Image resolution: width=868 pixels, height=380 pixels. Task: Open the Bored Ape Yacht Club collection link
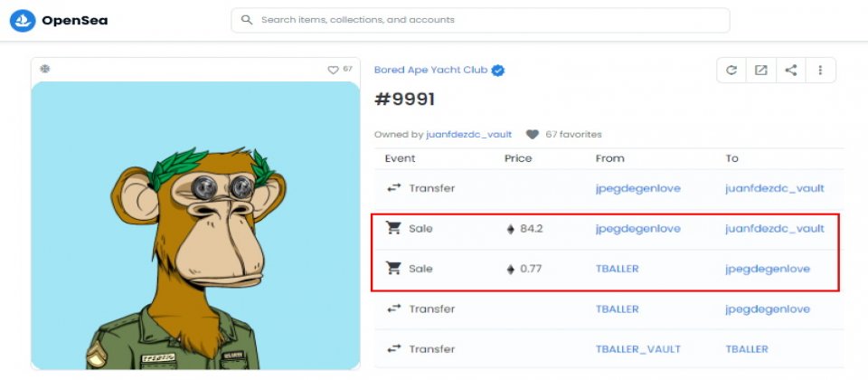point(430,70)
